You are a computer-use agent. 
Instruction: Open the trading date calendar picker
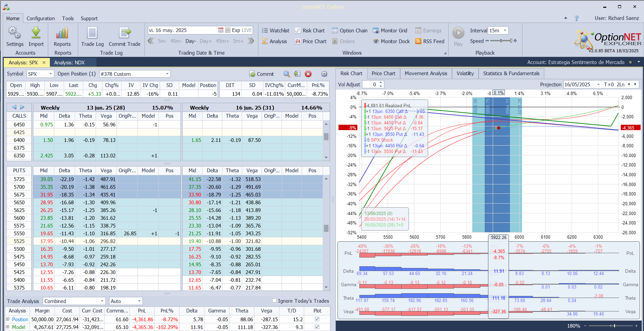point(221,30)
